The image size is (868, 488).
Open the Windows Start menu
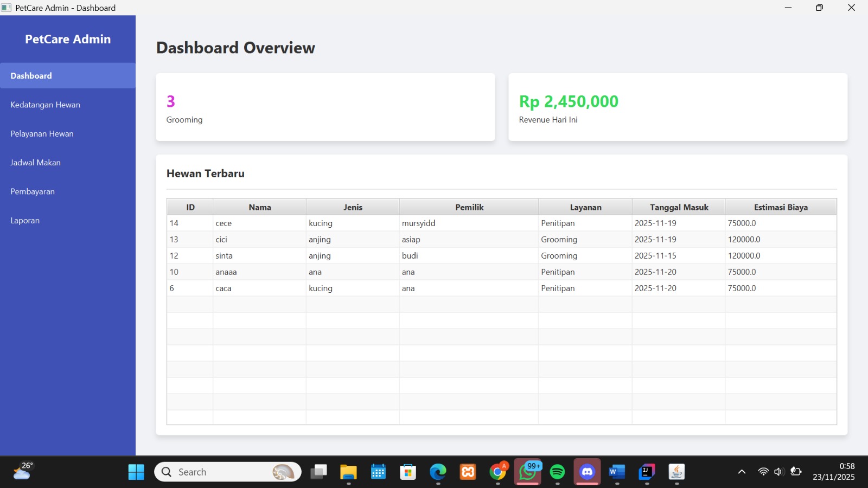(x=136, y=472)
